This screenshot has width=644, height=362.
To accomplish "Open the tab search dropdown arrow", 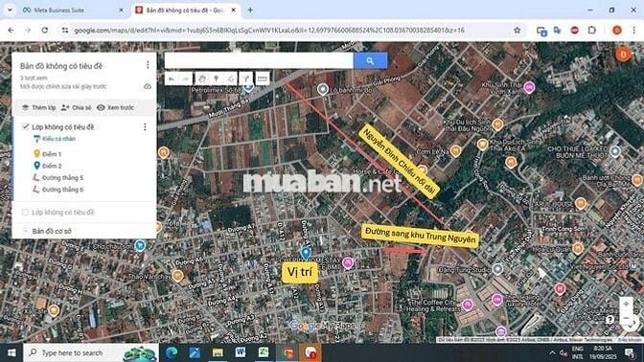I will (x=10, y=10).
